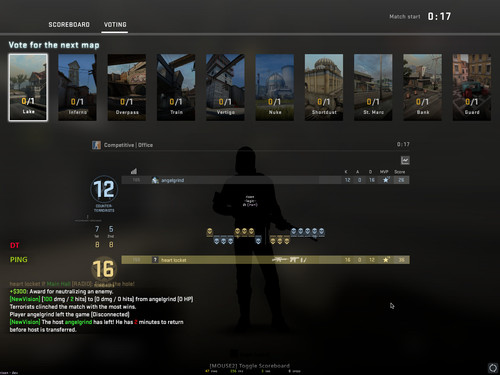
Task: Click the K column header
Action: tap(346, 172)
